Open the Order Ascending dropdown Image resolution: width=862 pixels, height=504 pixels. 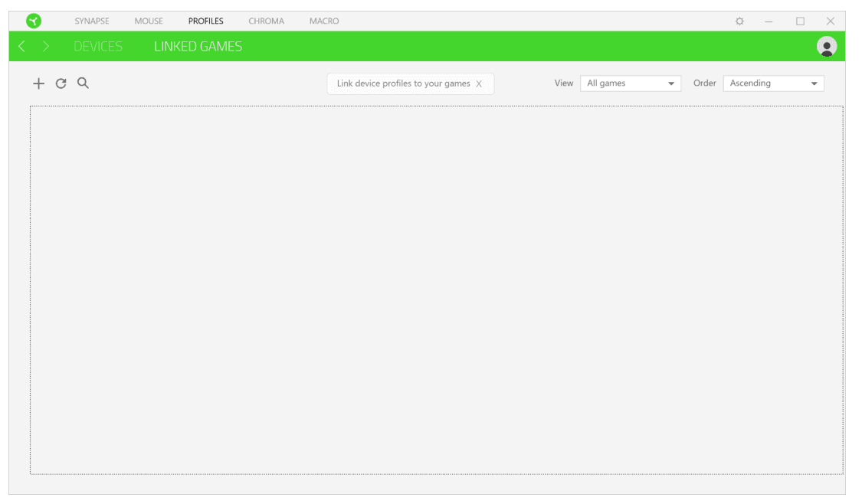point(773,83)
